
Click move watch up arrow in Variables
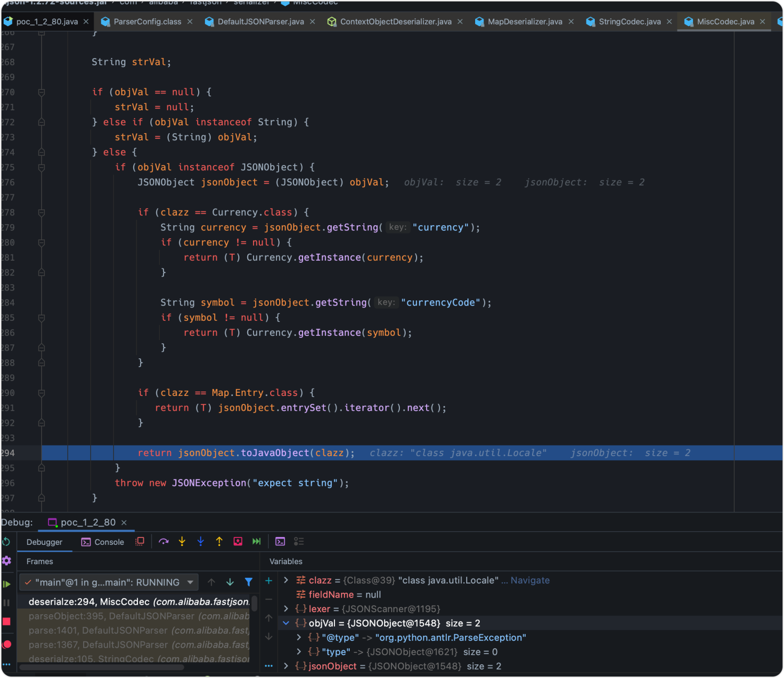tap(269, 618)
